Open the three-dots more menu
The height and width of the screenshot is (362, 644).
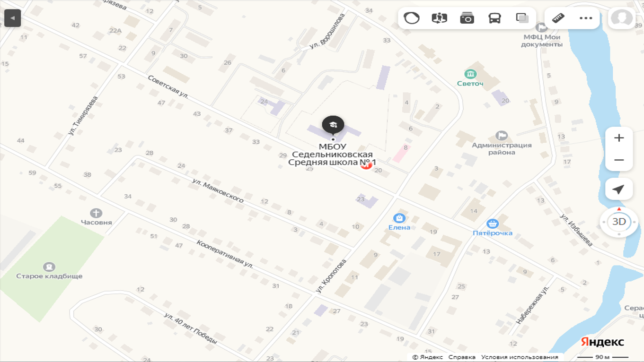pos(586,18)
